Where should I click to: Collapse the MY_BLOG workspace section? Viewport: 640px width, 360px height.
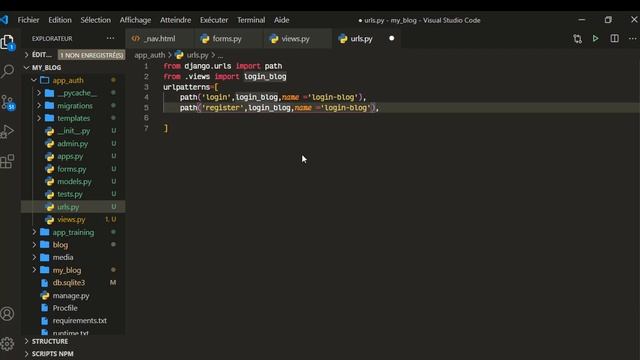click(x=27, y=67)
